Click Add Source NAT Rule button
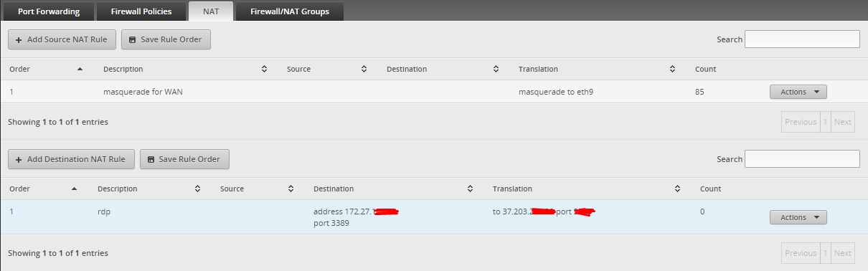Screen dimensions: 868x271 coord(62,39)
